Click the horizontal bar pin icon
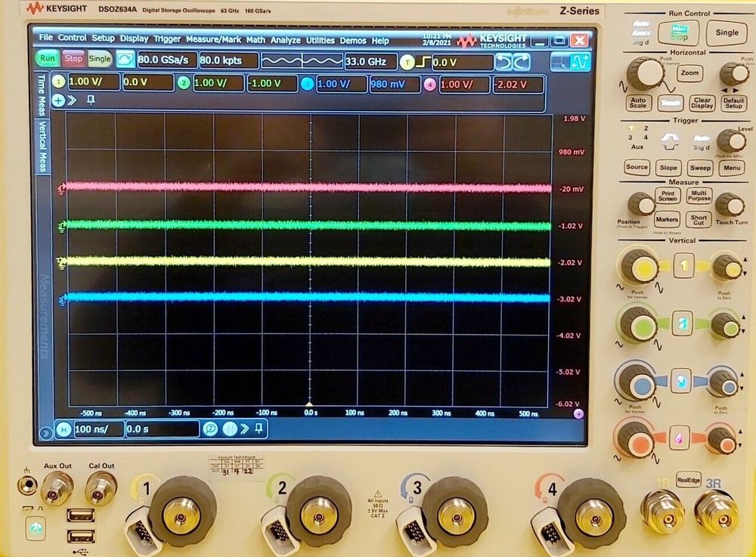Image resolution: width=756 pixels, height=557 pixels. pyautogui.click(x=259, y=428)
